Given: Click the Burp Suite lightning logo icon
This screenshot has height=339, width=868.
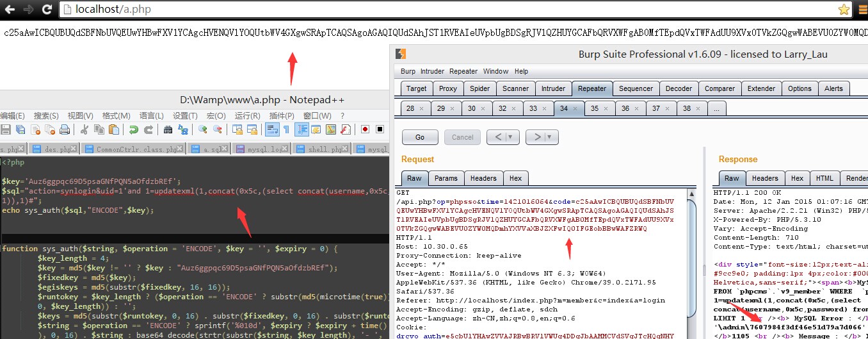Looking at the screenshot, I should point(401,54).
